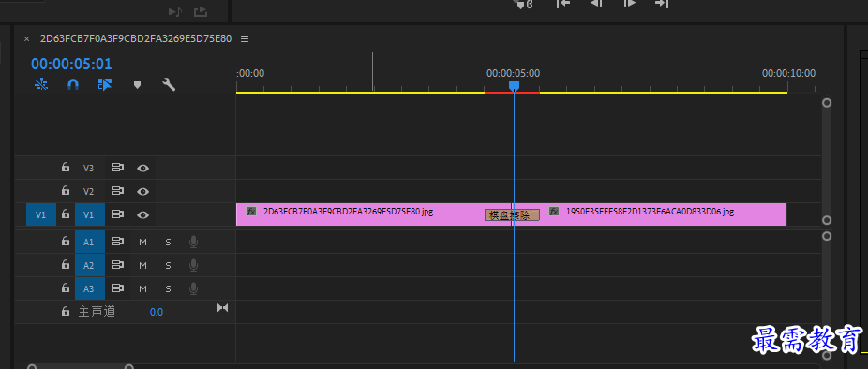868x369 pixels.
Task: Select the transition between the clips
Action: (512, 214)
